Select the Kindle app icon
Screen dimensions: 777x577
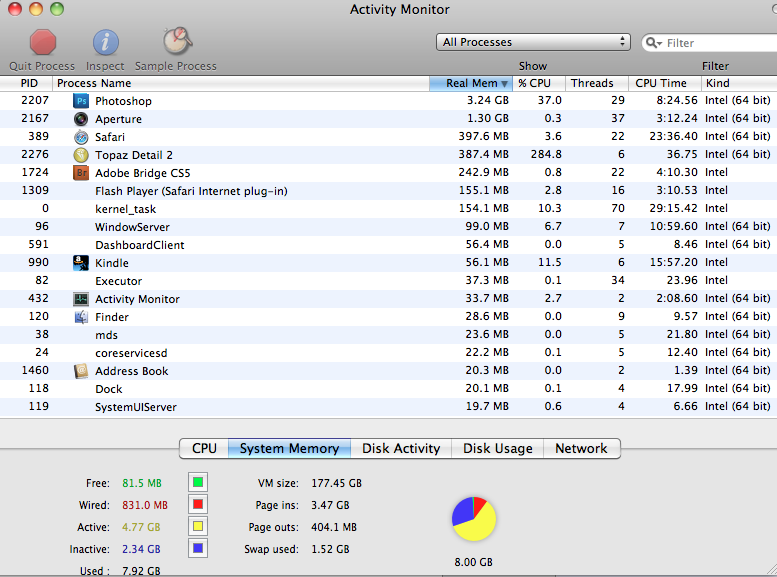coord(81,263)
